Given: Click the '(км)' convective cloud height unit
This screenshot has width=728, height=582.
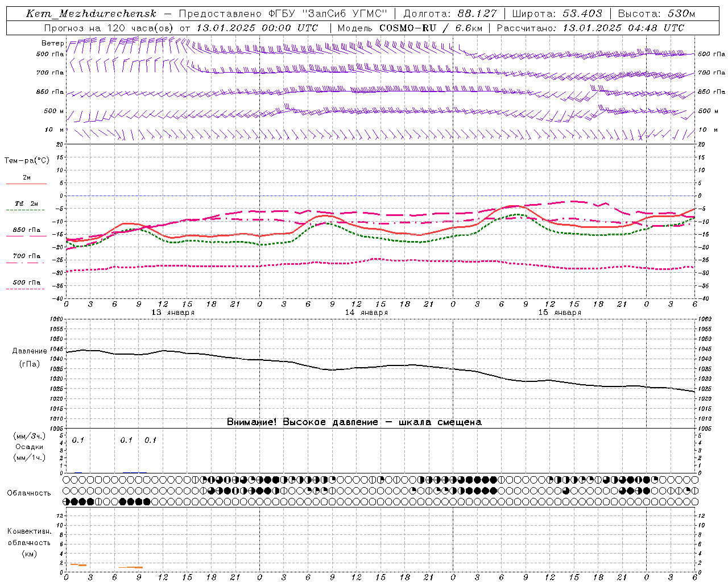Looking at the screenshot, I should (x=29, y=554).
